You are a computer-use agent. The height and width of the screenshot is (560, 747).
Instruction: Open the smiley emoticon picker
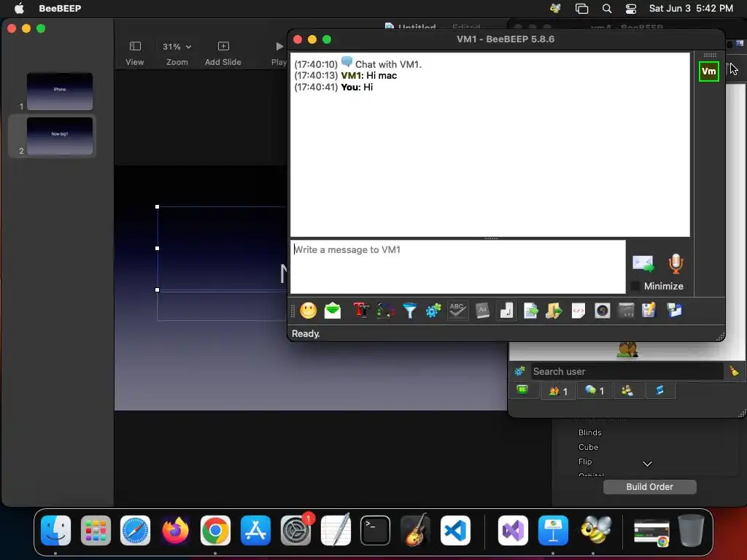point(309,311)
